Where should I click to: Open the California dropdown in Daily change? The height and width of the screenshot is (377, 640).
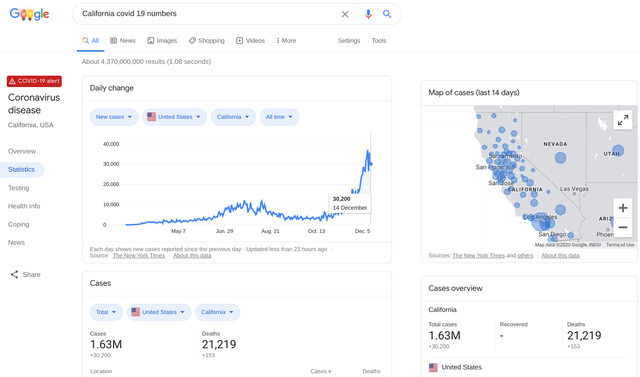pos(233,117)
